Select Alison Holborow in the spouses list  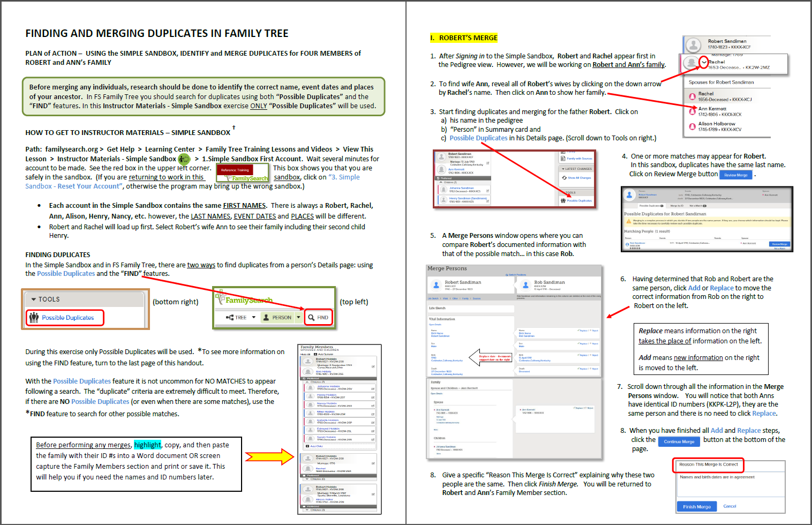tap(717, 124)
